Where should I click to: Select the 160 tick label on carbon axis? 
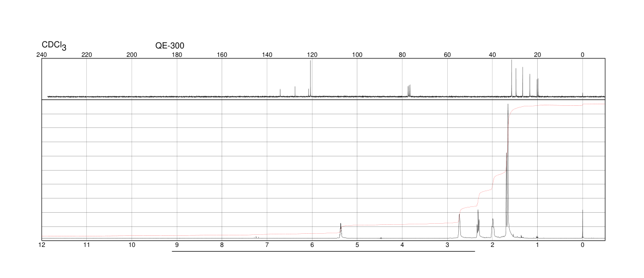pyautogui.click(x=222, y=55)
